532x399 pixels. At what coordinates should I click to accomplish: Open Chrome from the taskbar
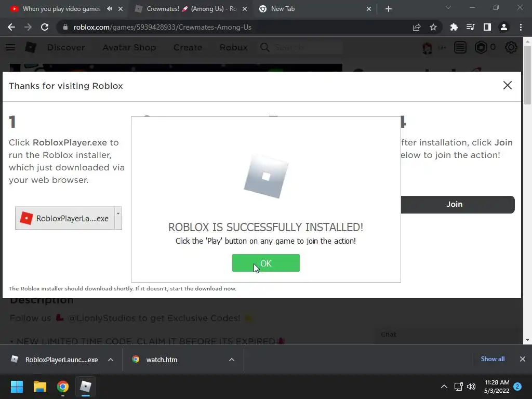pyautogui.click(x=63, y=387)
